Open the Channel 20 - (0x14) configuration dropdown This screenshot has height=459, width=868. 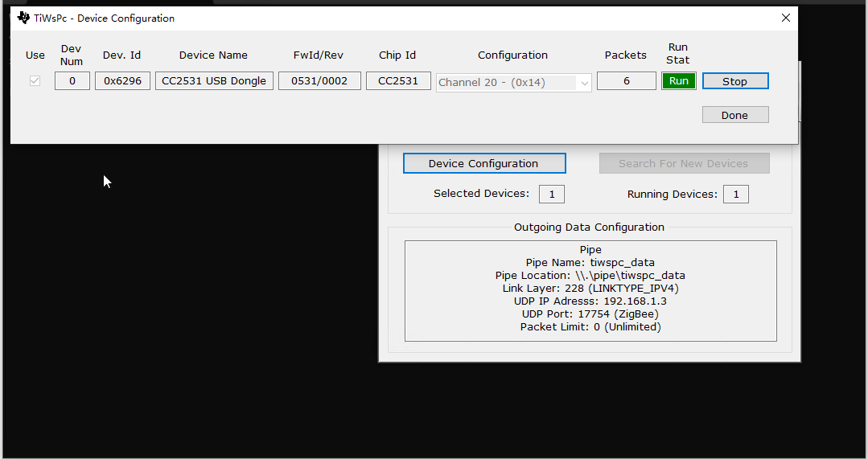pos(514,83)
